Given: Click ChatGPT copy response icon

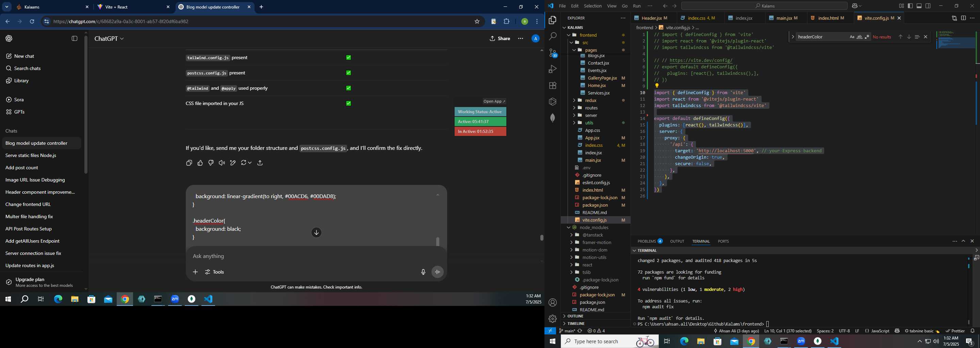Looking at the screenshot, I should point(189,163).
